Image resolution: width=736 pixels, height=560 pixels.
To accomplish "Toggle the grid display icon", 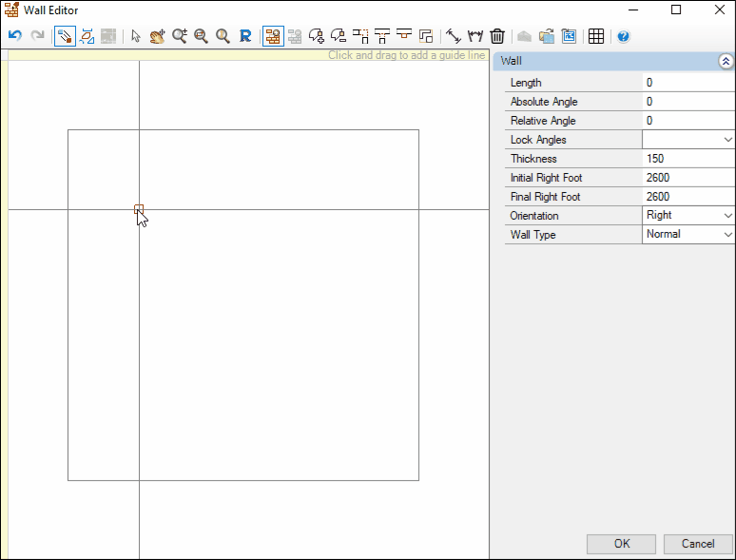I will coord(596,36).
